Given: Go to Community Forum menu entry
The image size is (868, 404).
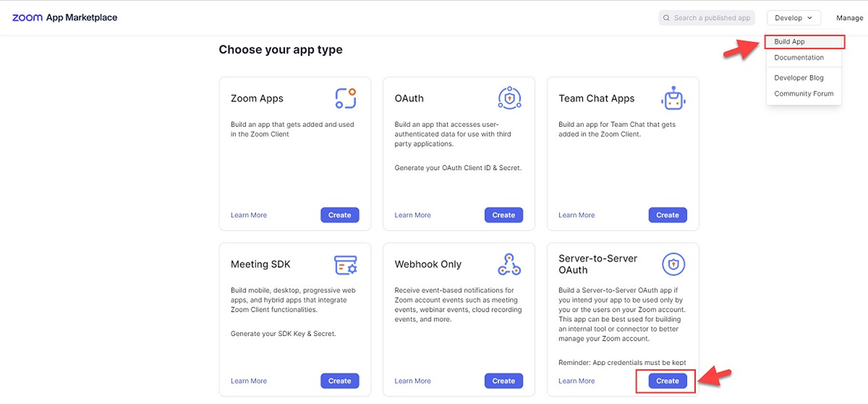Looking at the screenshot, I should (x=803, y=93).
